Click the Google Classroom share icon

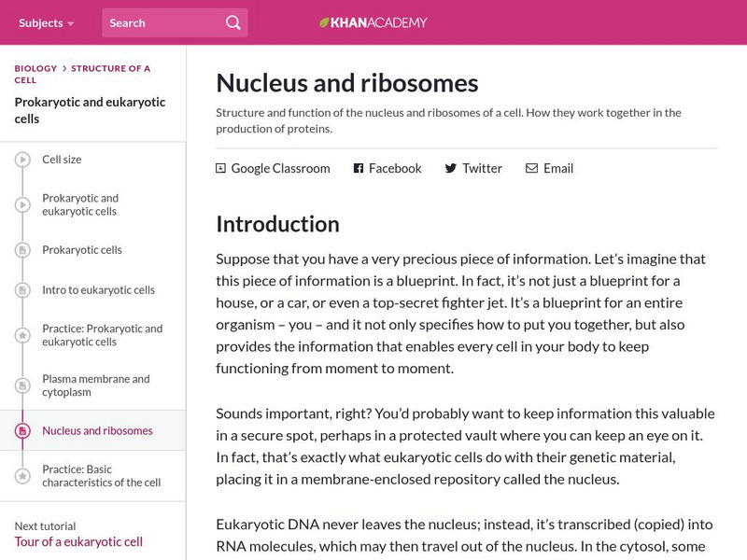click(x=221, y=168)
